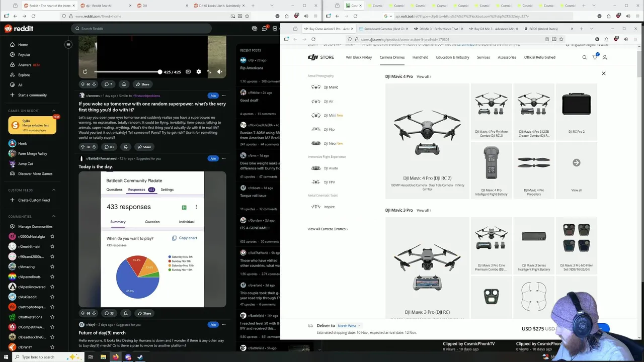644x362 pixels.
Task: Join the r/day9 community
Action: pyautogui.click(x=213, y=325)
